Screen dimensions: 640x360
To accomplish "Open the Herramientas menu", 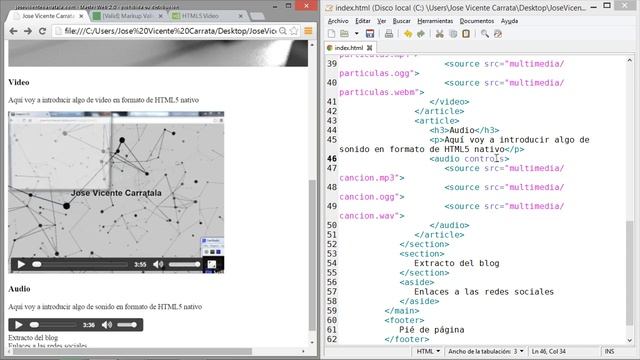I will pyautogui.click(x=435, y=21).
